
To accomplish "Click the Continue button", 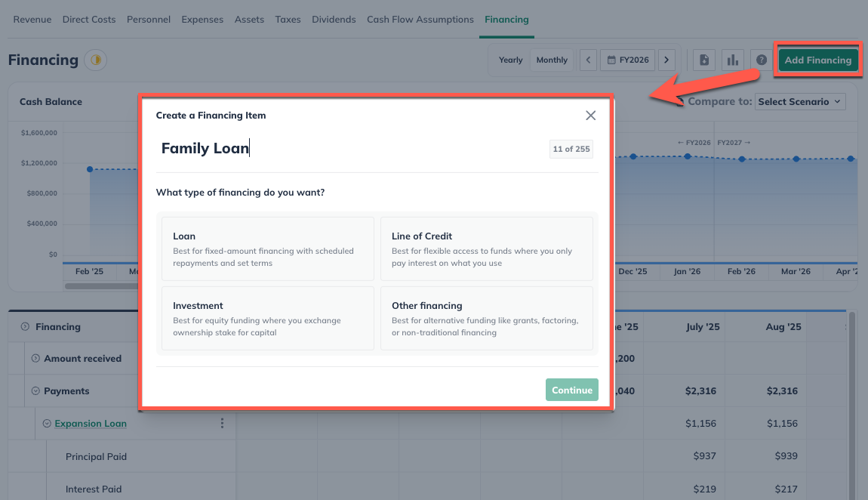I will point(572,390).
